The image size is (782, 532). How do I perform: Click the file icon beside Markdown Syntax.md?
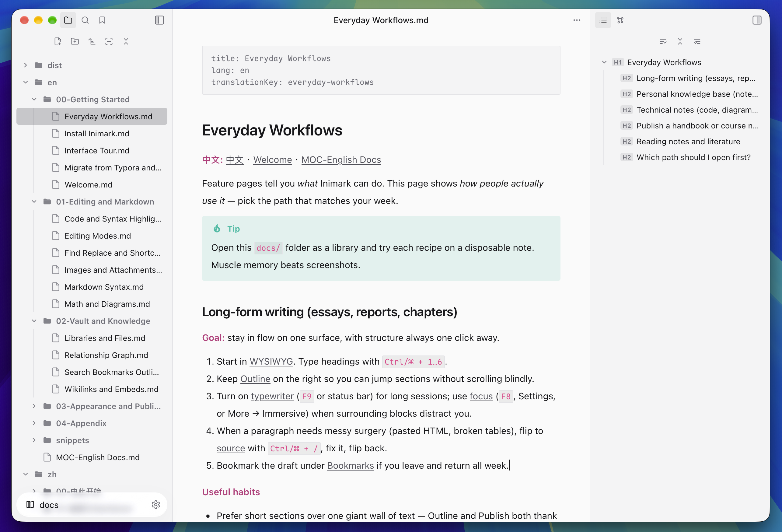(x=56, y=287)
